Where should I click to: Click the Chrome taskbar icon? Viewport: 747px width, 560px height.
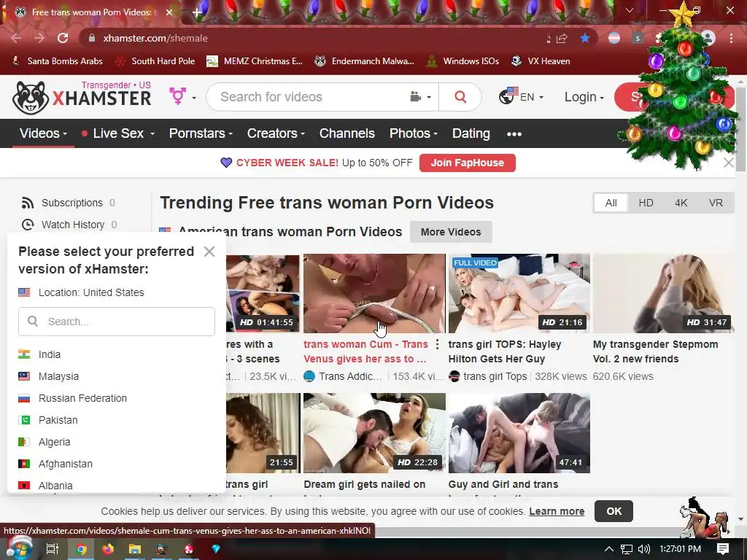point(81,549)
